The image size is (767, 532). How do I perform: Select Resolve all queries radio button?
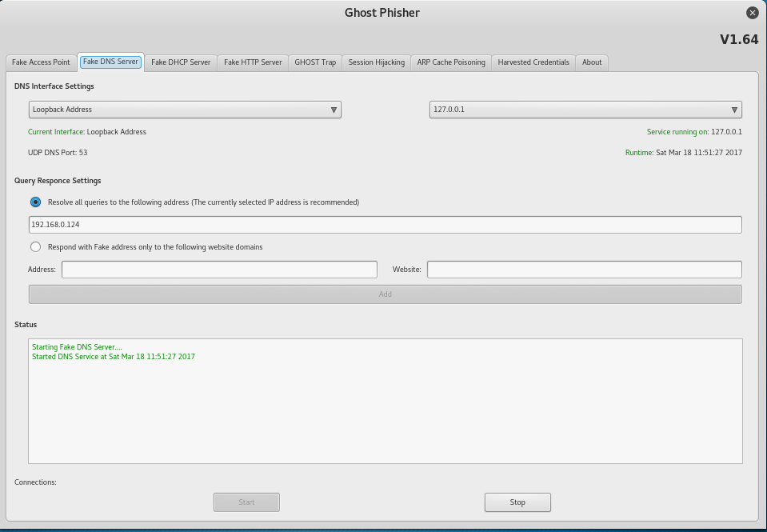[x=36, y=202]
